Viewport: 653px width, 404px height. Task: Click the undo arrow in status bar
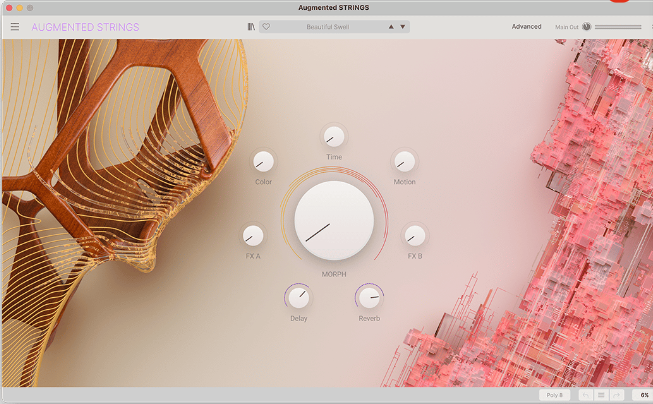[x=587, y=395]
